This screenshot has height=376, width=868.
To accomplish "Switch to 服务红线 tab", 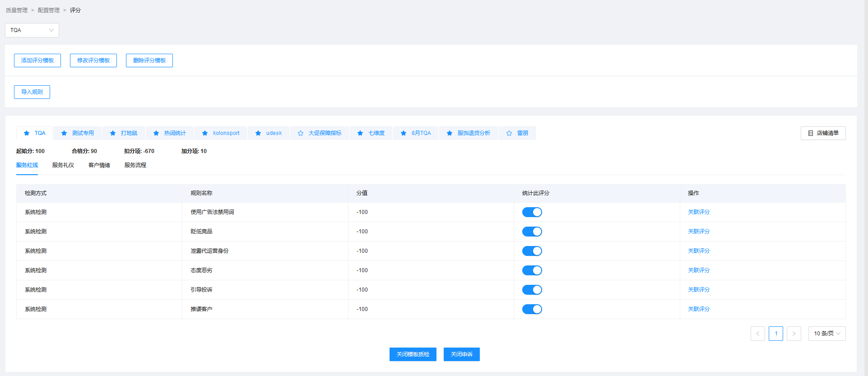I will (x=27, y=165).
